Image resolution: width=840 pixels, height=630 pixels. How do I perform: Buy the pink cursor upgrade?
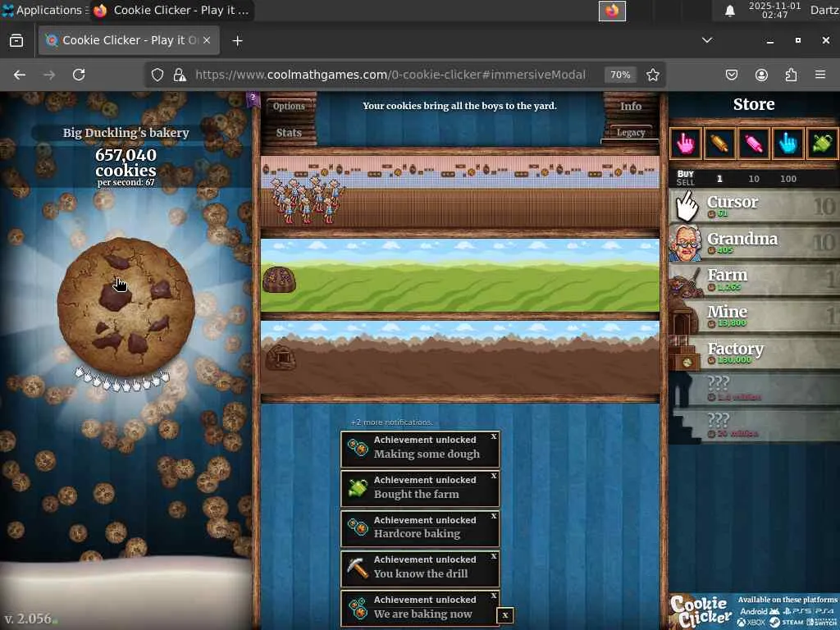(685, 144)
